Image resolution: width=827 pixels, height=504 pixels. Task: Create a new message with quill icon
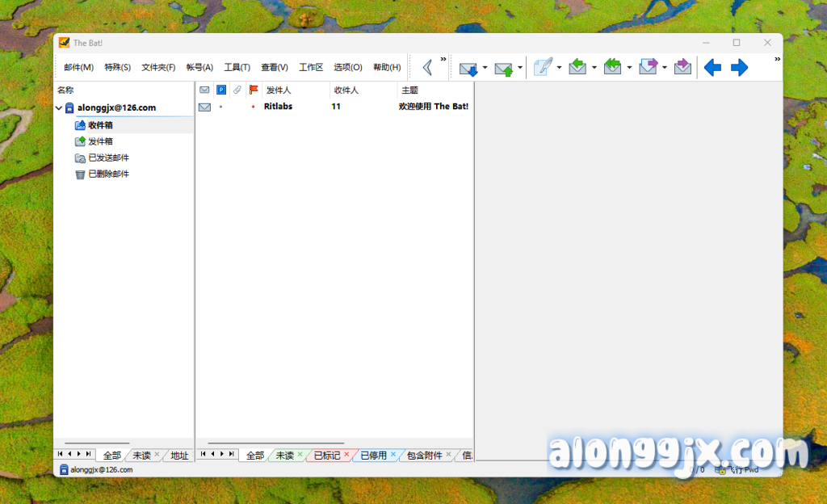click(543, 67)
